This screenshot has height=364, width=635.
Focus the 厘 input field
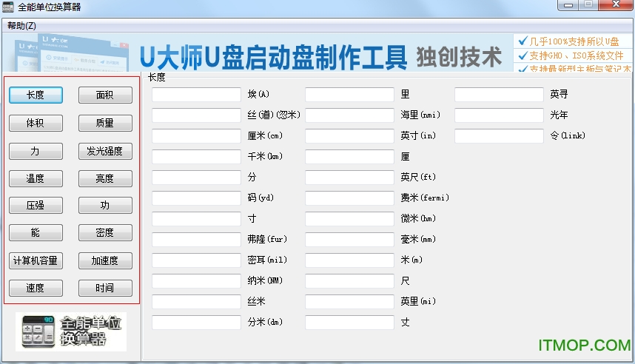click(x=349, y=157)
